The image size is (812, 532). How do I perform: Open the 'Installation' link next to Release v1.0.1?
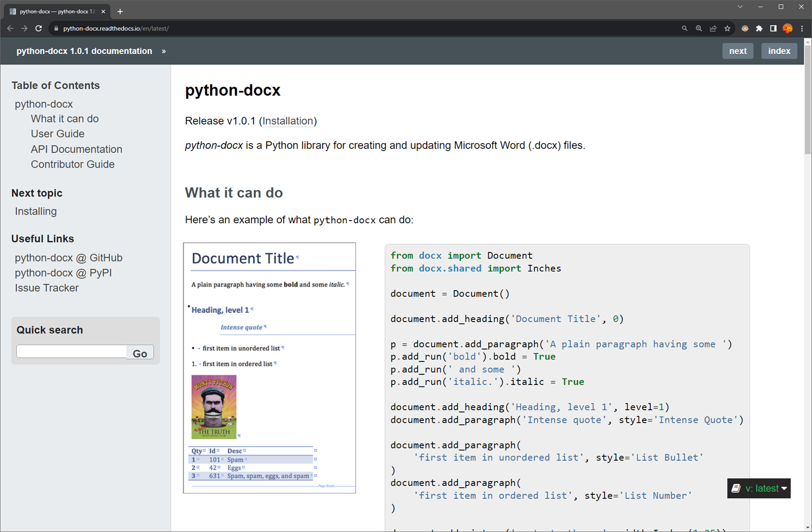coord(288,121)
